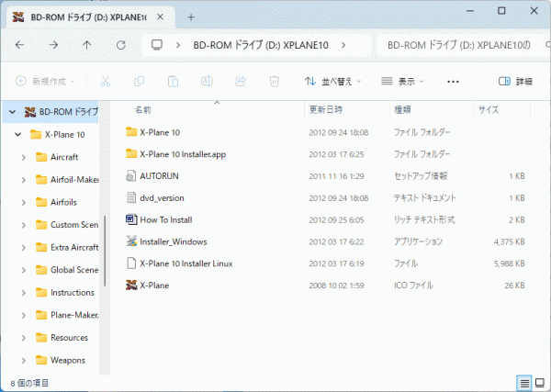This screenshot has height=392, width=551.
Task: Select the X-Plane ICO file icon
Action: (131, 285)
